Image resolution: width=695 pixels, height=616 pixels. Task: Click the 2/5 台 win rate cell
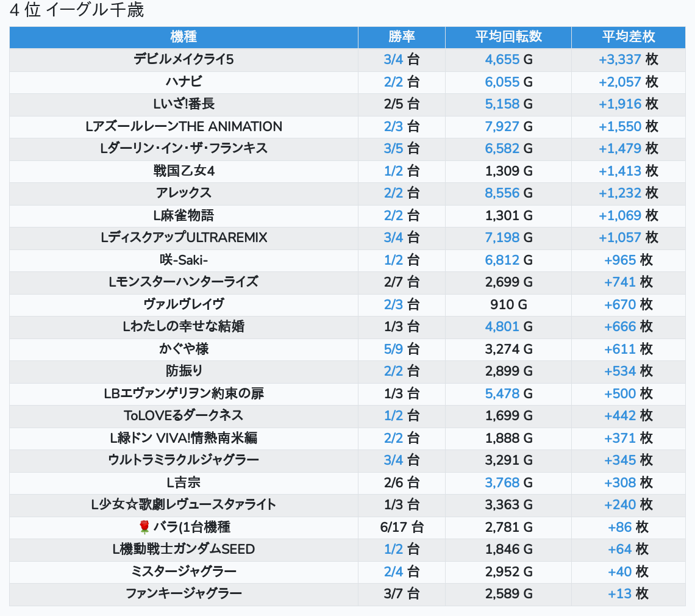pos(402,104)
